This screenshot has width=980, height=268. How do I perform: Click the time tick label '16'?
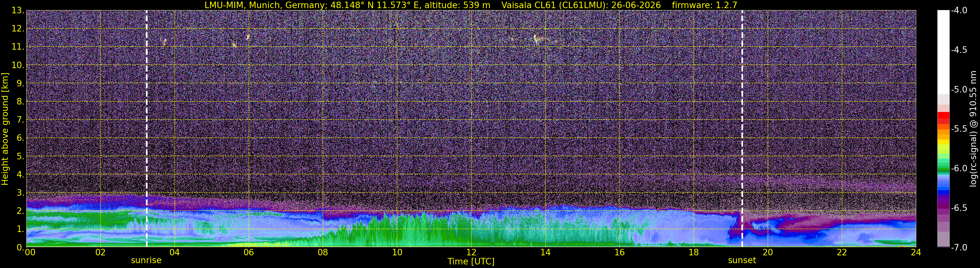(x=619, y=252)
